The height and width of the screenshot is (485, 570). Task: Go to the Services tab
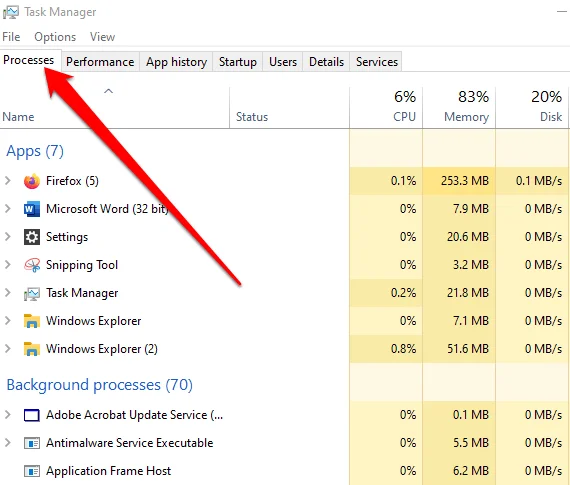click(377, 62)
